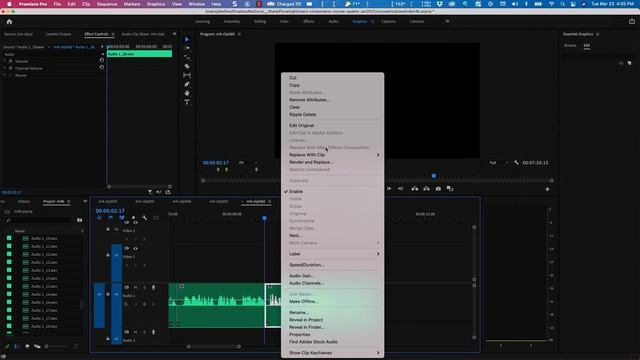This screenshot has width=640, height=360.
Task: Open the Fit zoom level dropdown
Action: [x=248, y=162]
